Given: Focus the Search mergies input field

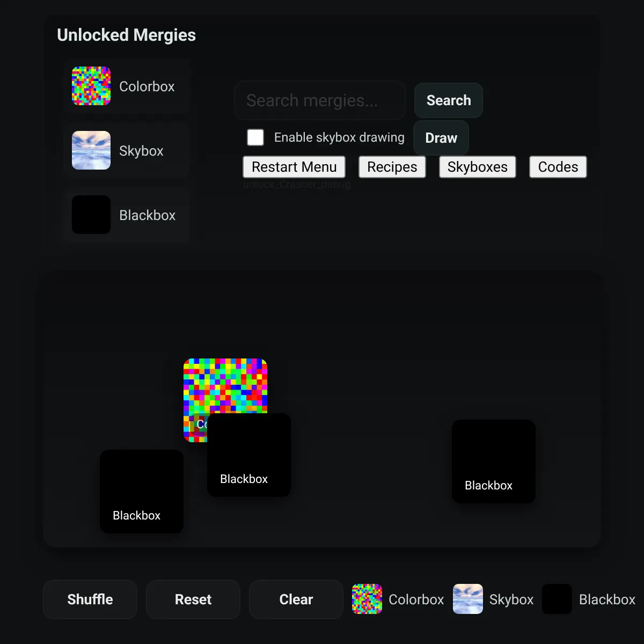Looking at the screenshot, I should [x=320, y=100].
